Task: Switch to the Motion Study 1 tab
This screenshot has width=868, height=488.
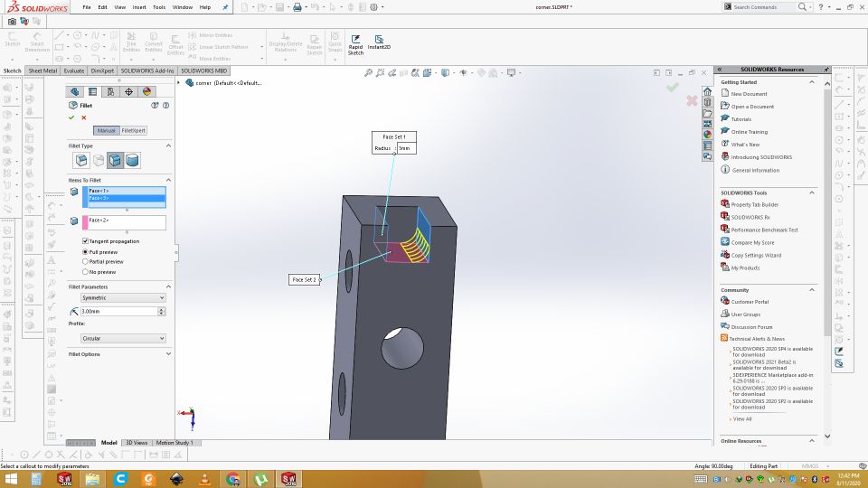Action: pyautogui.click(x=175, y=443)
